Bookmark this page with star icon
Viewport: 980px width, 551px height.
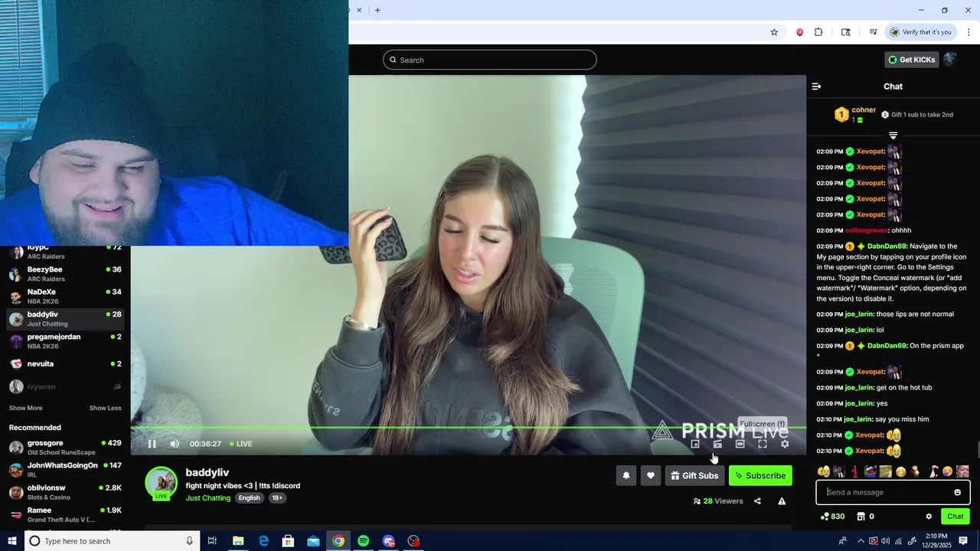pos(774,32)
